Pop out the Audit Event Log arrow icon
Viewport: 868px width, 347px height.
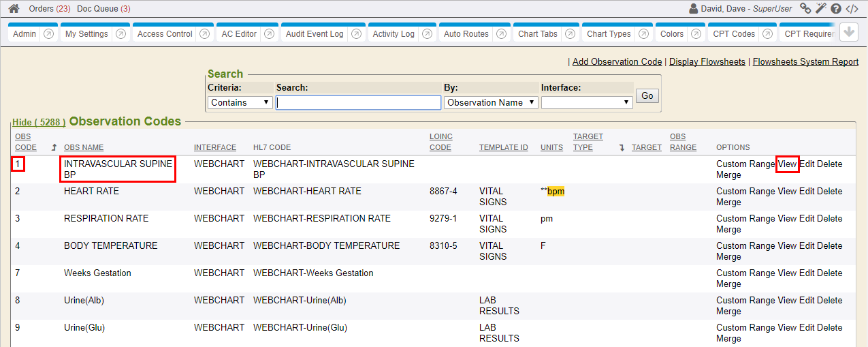[x=356, y=34]
